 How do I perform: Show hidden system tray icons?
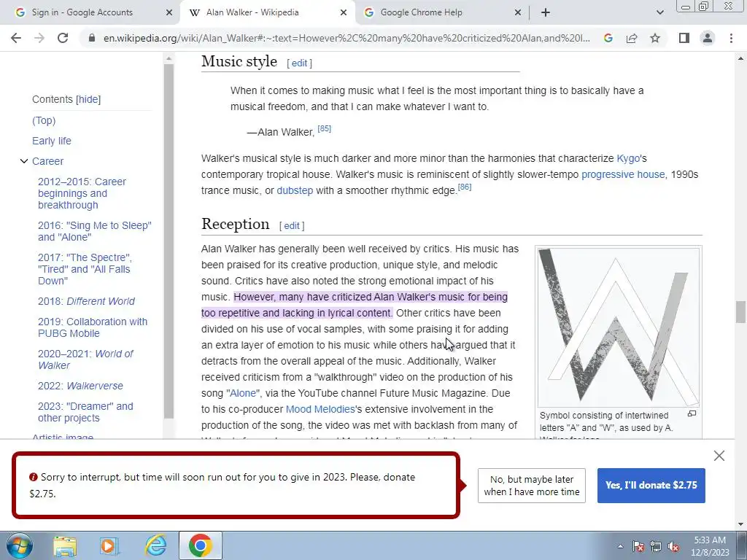tap(620, 547)
